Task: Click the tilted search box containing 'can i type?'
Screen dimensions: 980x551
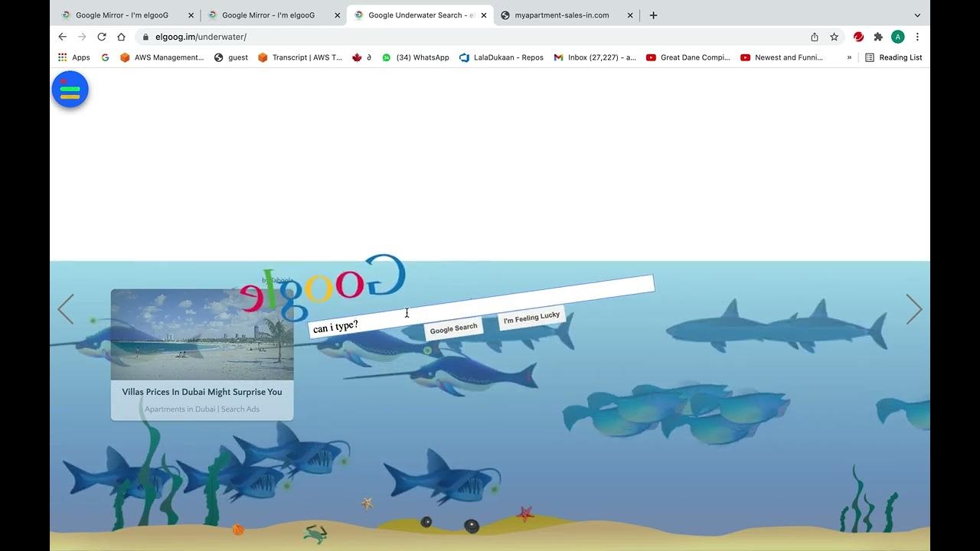Action: (481, 306)
